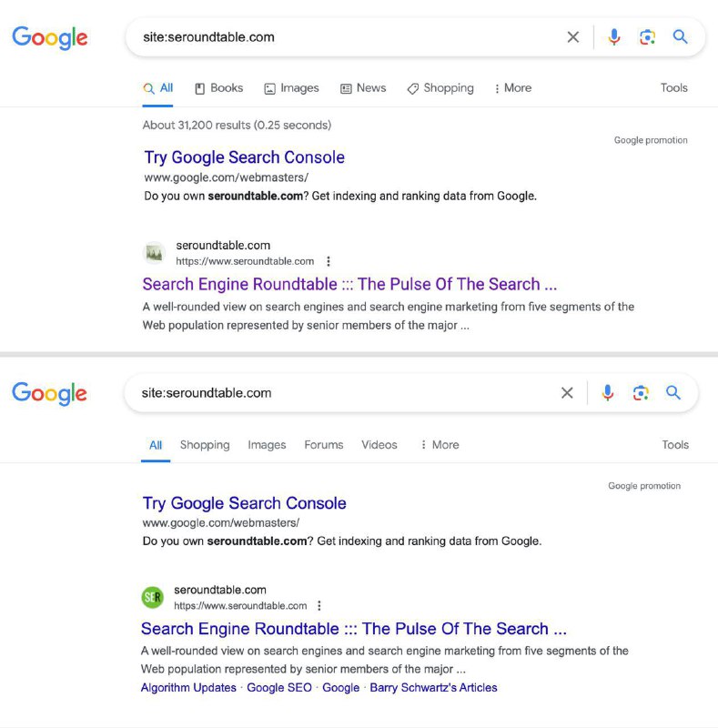Open three-dot menu beside bottom seroundtable URL
Viewport: 718px width, 728px height.
[x=319, y=606]
